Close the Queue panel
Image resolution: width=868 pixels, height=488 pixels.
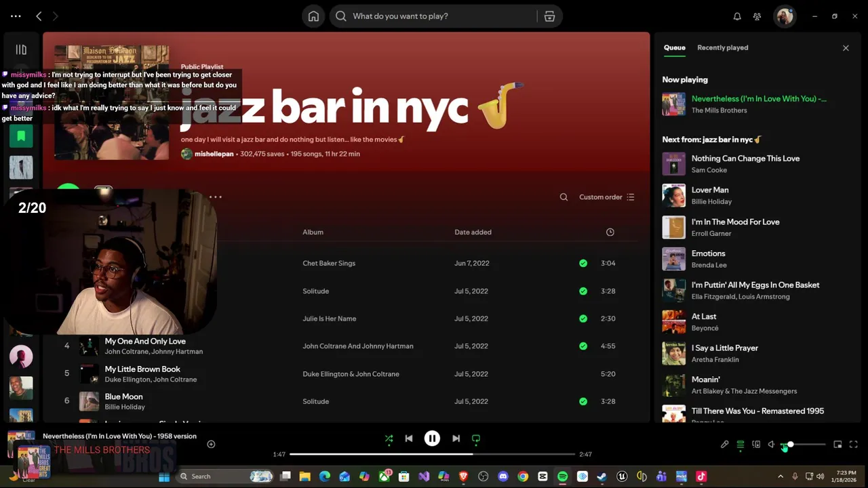[846, 48]
